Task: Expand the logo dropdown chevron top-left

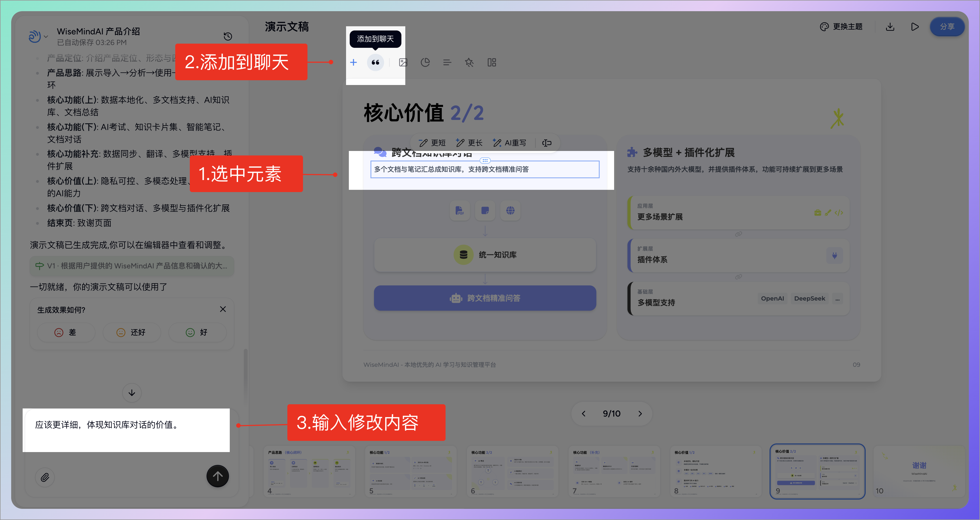Action: coord(46,37)
